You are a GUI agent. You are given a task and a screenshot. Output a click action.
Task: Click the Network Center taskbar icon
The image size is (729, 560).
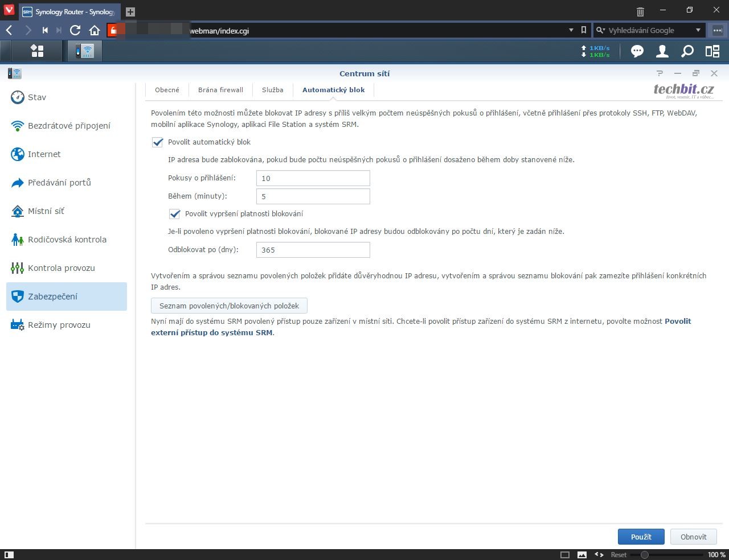point(85,51)
